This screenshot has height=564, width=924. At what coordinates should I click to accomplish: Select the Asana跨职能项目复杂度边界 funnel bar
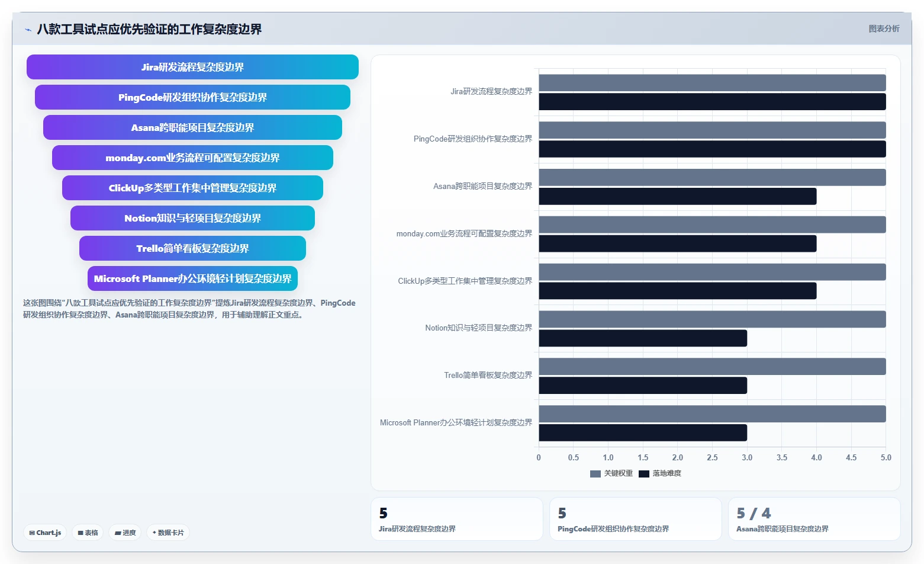[192, 127]
